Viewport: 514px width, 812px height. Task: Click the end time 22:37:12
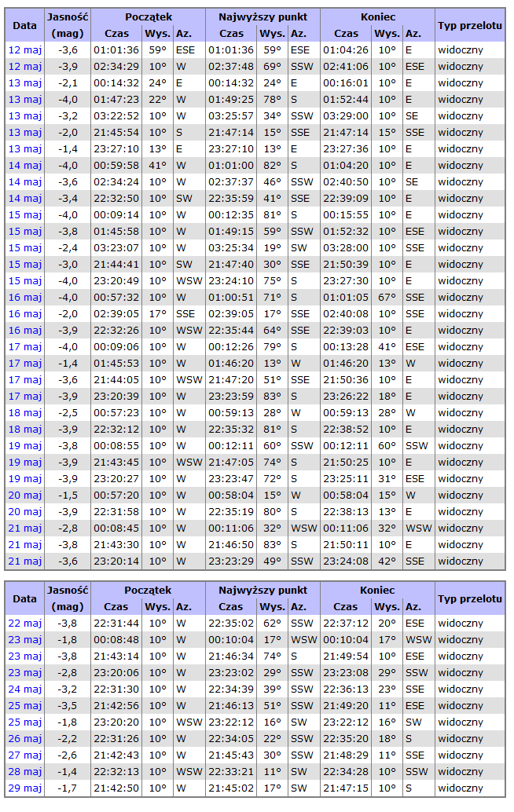pyautogui.click(x=346, y=624)
